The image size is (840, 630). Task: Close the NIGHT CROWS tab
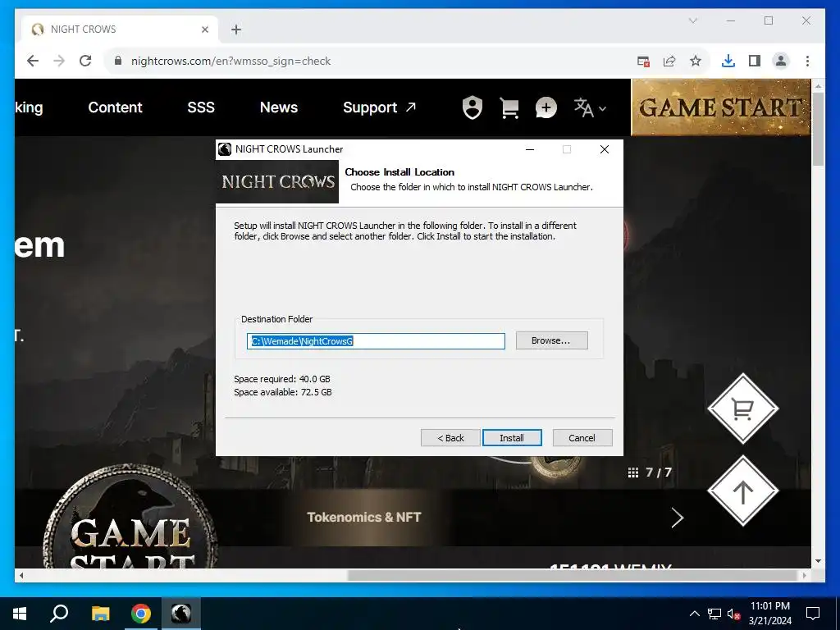pos(204,30)
